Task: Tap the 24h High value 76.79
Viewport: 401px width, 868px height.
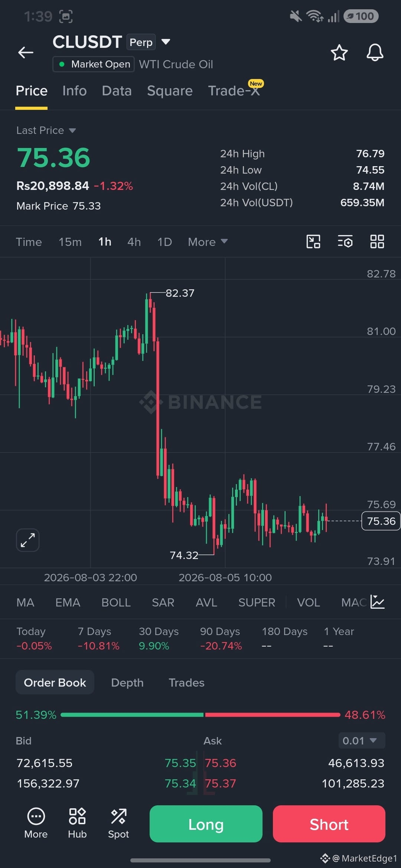Action: click(370, 154)
